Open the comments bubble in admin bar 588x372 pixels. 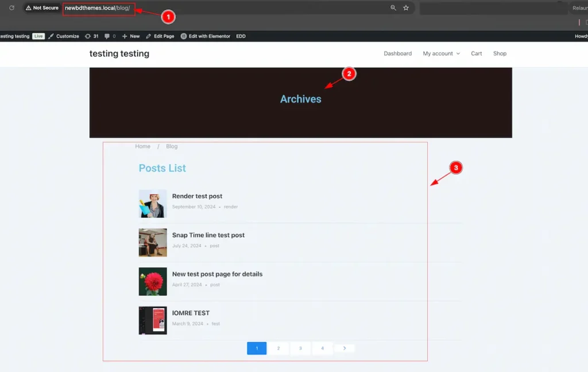110,36
